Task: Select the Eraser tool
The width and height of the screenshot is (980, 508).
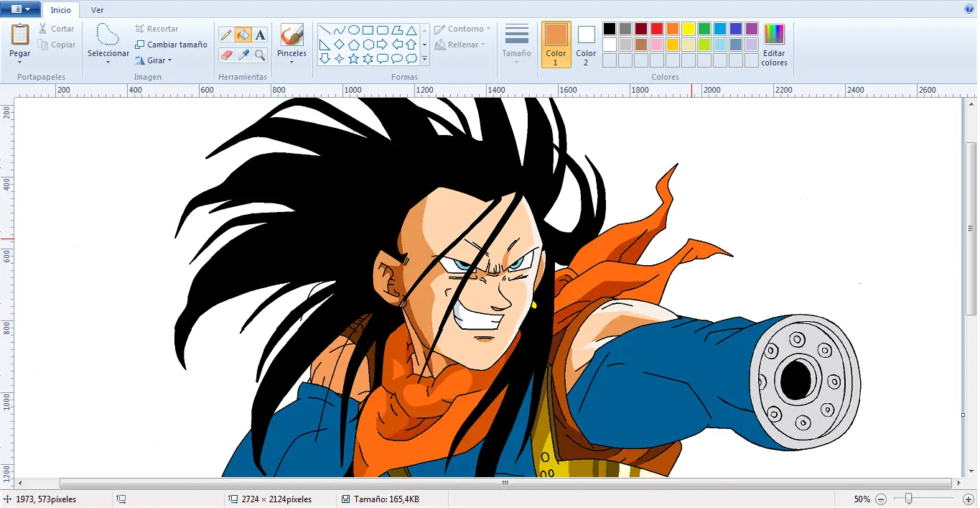Action: [x=226, y=55]
